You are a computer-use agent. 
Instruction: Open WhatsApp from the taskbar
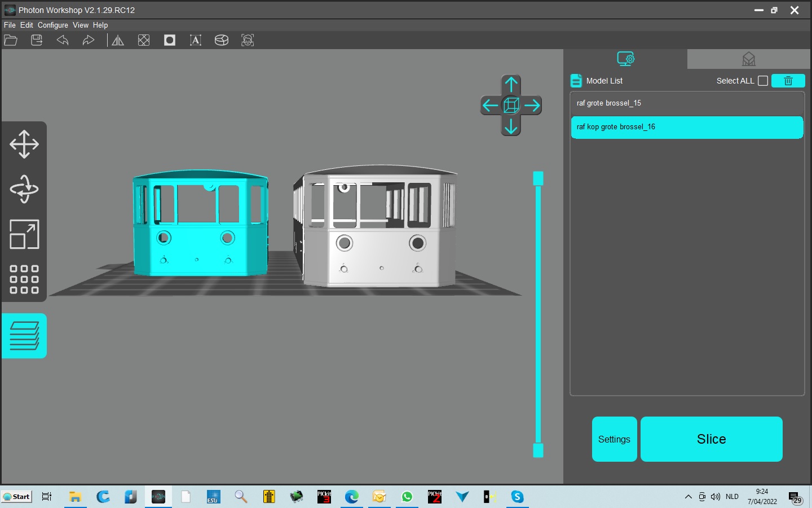(x=407, y=497)
